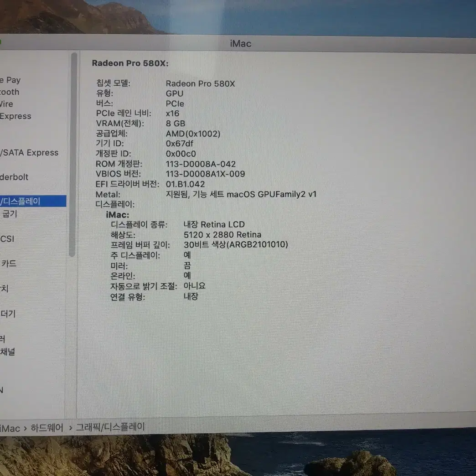The image size is (476, 476).
Task: Click the '온라인:' label
Action: 123,276
